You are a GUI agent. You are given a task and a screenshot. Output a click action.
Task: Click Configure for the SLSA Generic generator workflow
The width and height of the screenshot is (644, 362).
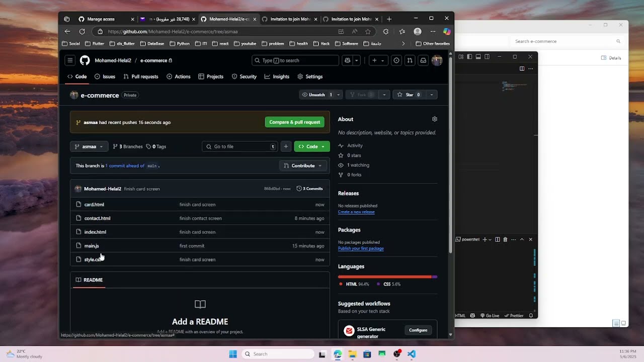pyautogui.click(x=418, y=330)
